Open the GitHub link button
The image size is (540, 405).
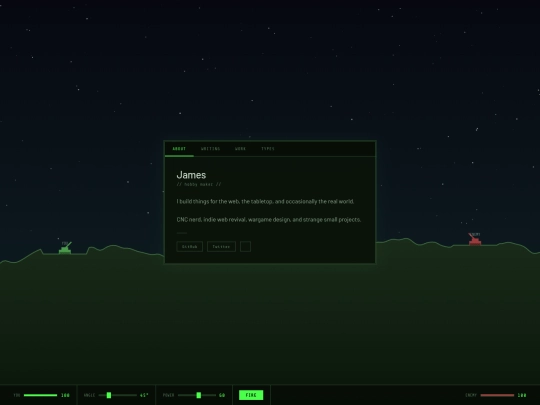[x=189, y=247]
